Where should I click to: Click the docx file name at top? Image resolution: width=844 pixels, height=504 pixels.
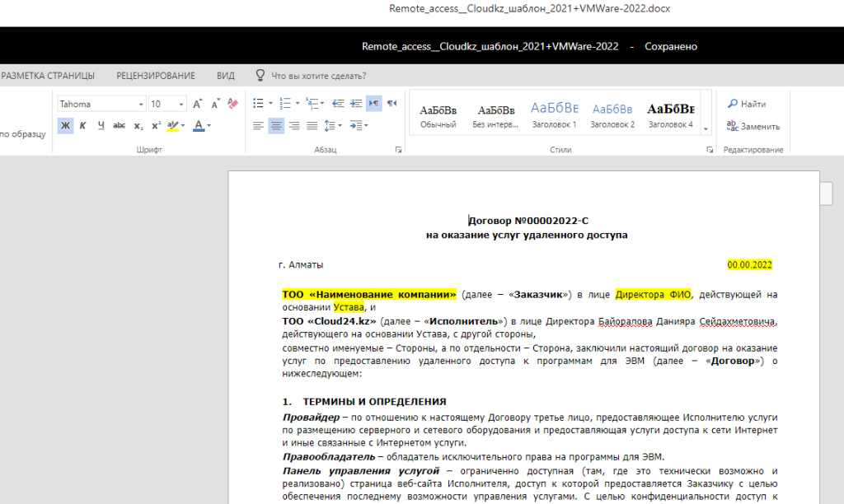(530, 8)
